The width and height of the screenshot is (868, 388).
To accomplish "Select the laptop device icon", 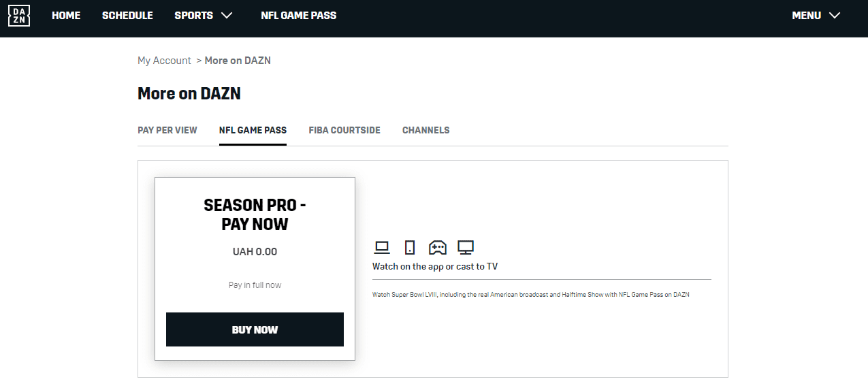I will [x=382, y=247].
